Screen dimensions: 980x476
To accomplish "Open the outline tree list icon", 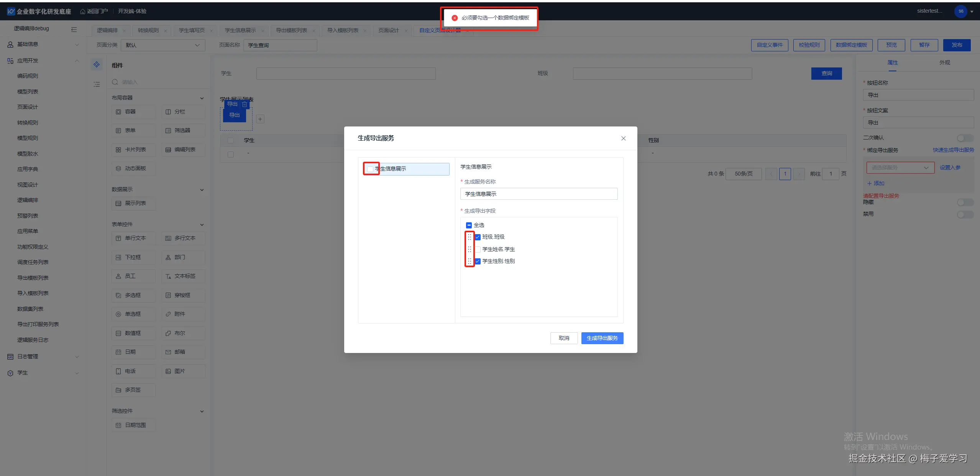I will tap(97, 84).
